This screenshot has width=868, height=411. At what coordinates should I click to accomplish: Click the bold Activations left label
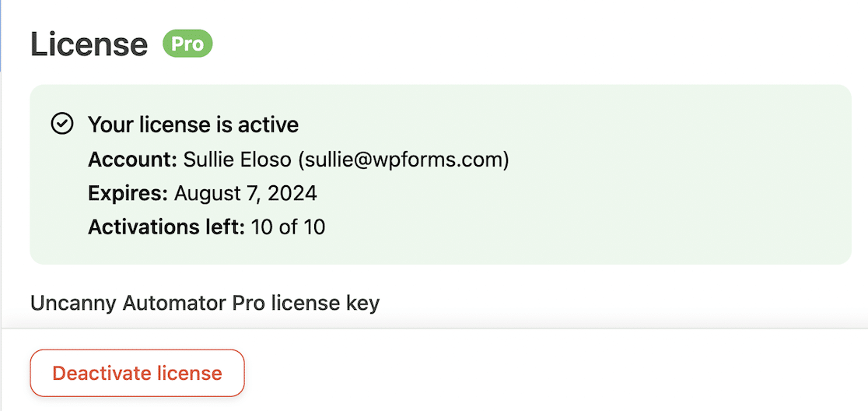click(x=166, y=227)
